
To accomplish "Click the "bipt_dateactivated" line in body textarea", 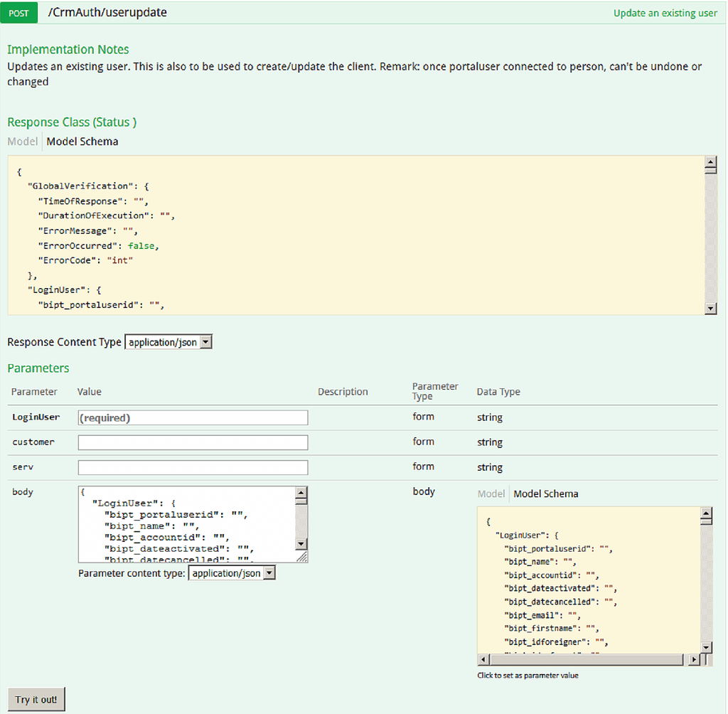I will point(179,548).
